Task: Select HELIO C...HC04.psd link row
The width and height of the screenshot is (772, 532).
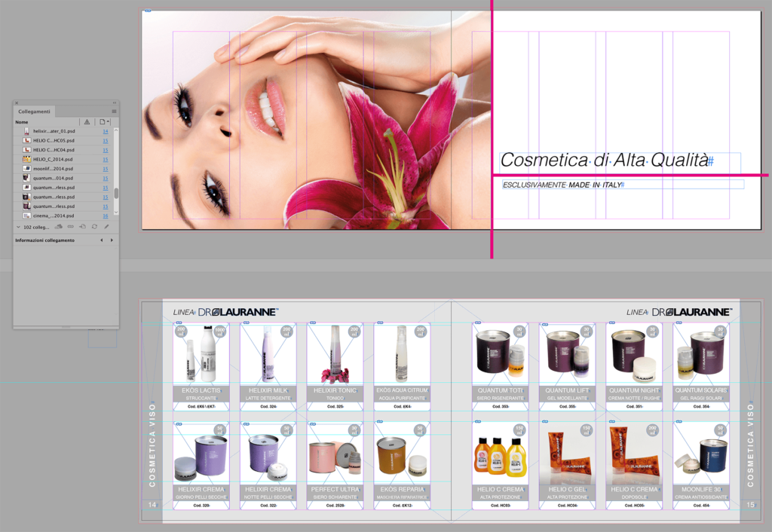Action: tap(63, 150)
